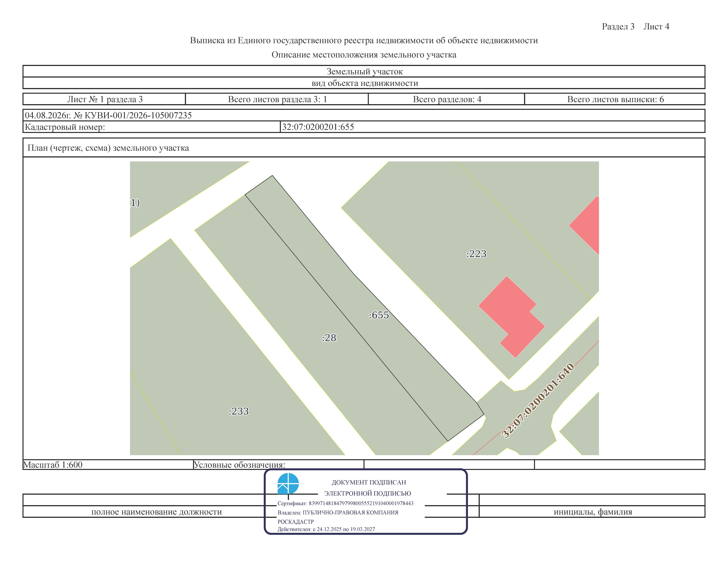
Task: Select the "Лист № 1 раздела 3" cell
Action: 104,99
